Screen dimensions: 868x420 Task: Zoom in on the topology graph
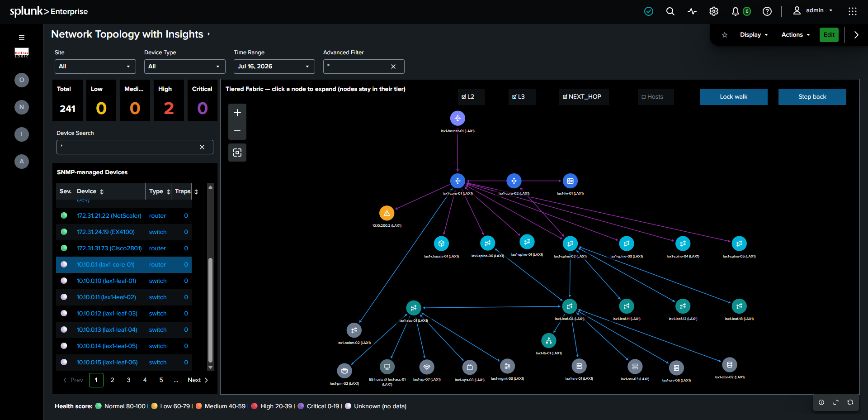(237, 113)
